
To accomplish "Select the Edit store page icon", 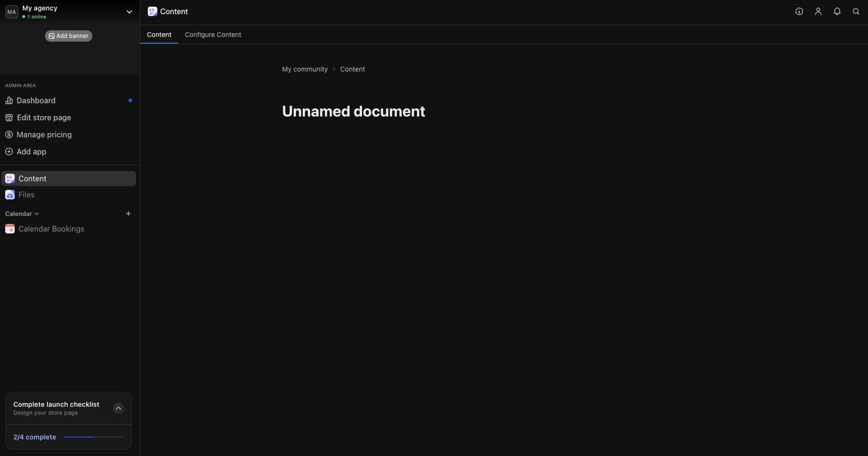I will pos(9,117).
